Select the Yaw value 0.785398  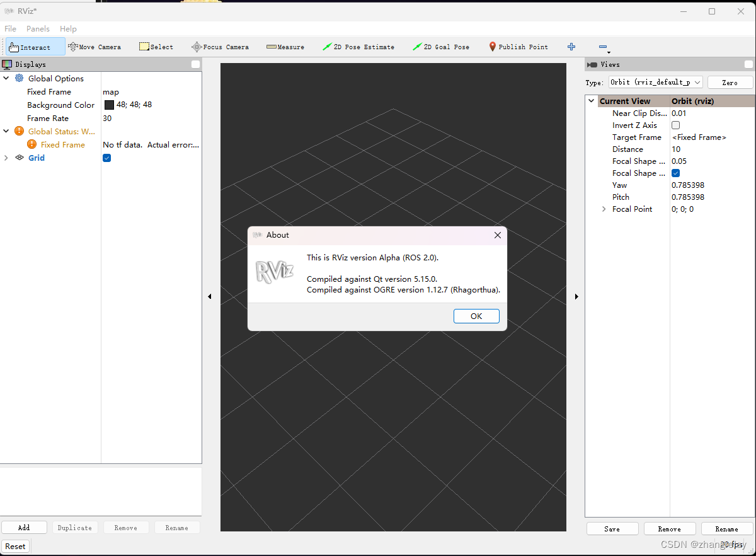688,185
